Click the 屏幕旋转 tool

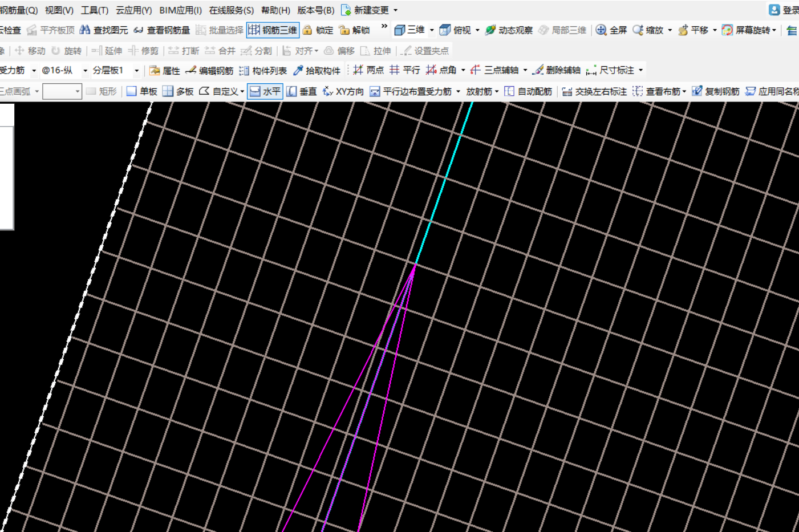[748, 30]
